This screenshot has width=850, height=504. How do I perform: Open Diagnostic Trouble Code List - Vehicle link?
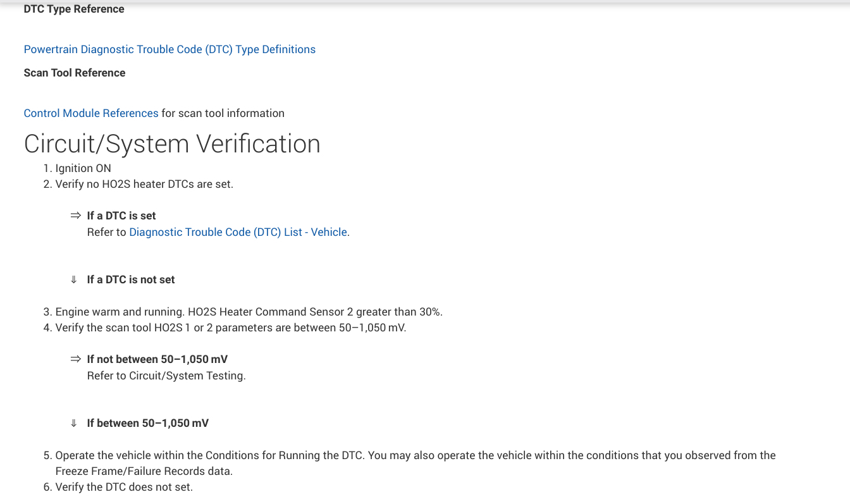click(x=238, y=232)
